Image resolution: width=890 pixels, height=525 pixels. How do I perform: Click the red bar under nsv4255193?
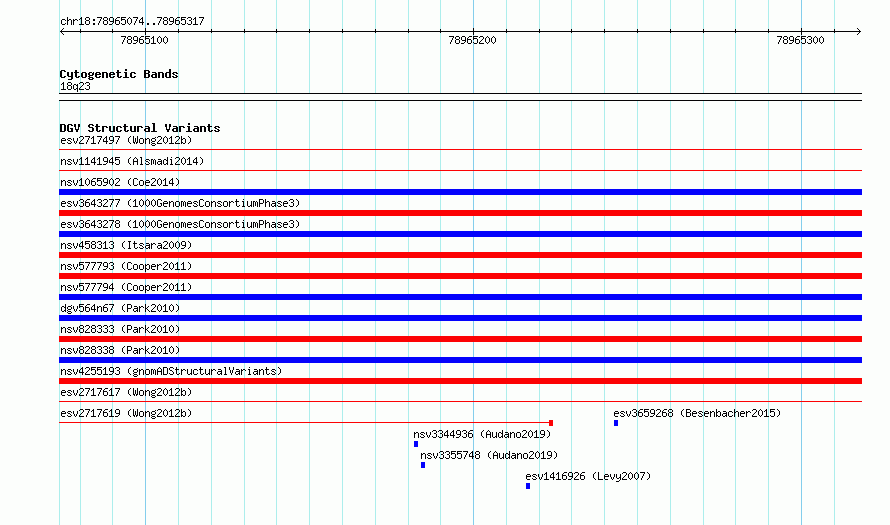[x=460, y=381]
